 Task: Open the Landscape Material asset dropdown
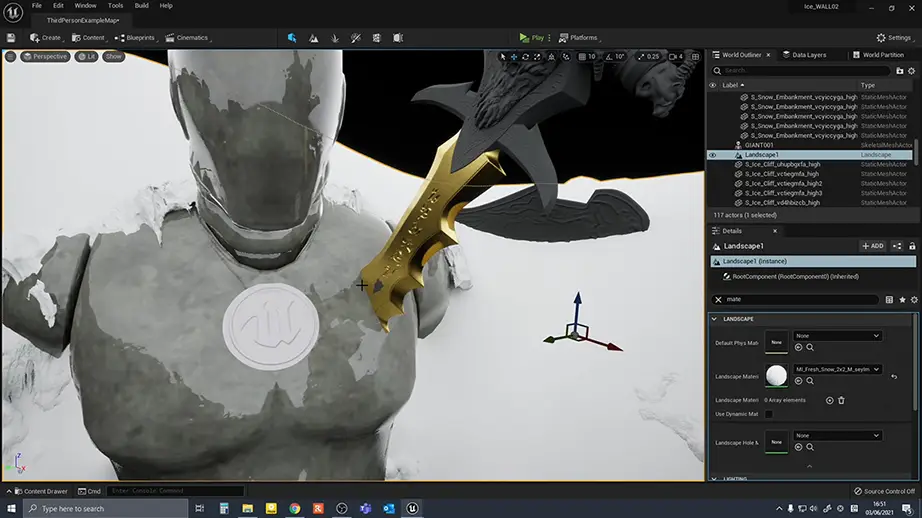point(837,369)
